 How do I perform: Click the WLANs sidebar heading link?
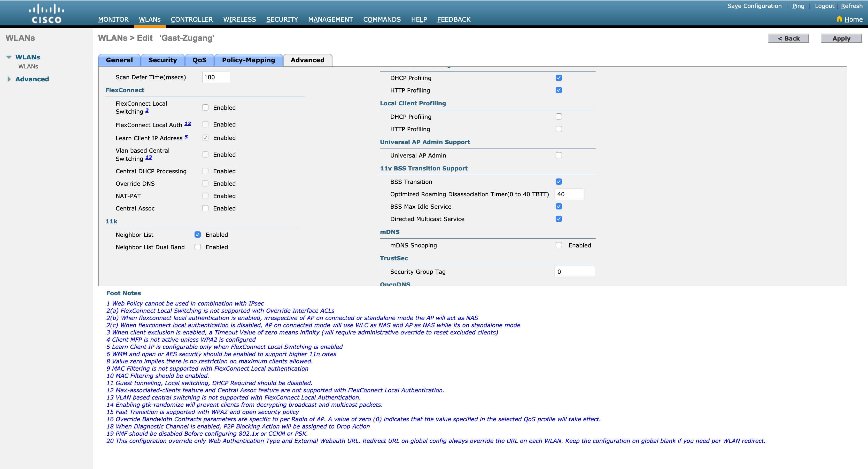pos(28,57)
